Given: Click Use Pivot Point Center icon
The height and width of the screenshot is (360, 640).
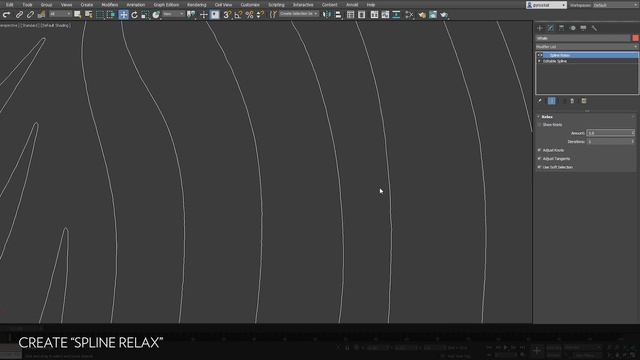Looking at the screenshot, I should coord(191,15).
